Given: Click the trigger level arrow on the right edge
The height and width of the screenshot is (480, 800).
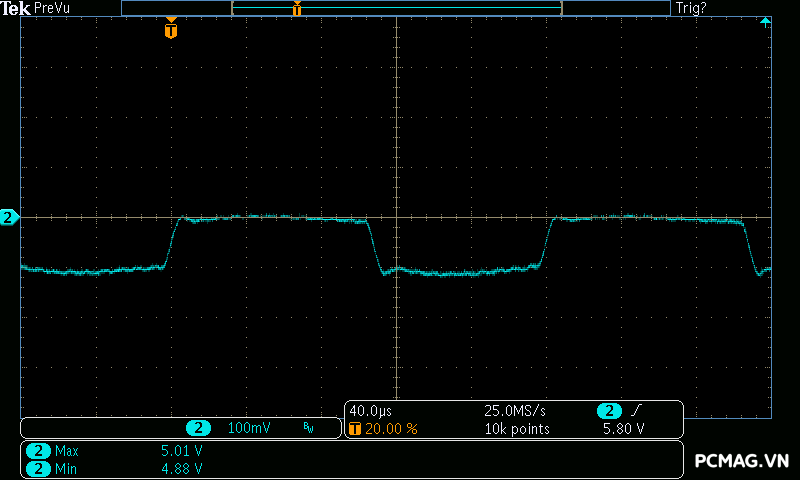Looking at the screenshot, I should (766, 22).
